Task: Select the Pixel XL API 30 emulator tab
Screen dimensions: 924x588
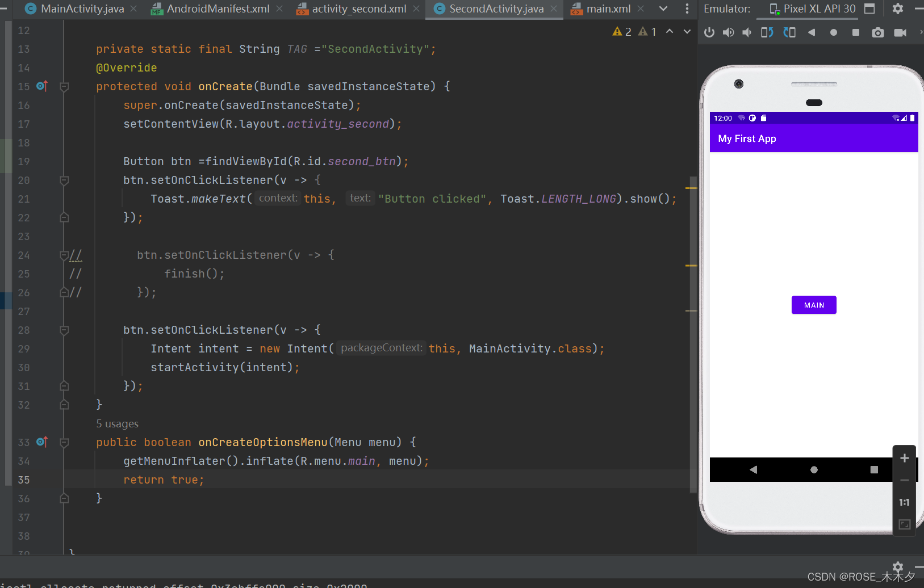Action: click(x=812, y=9)
